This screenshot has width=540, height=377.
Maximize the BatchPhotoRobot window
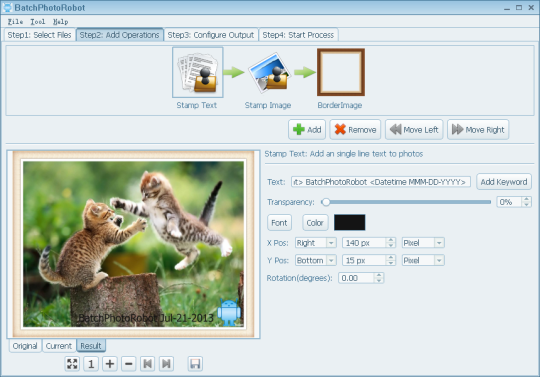[x=519, y=8]
